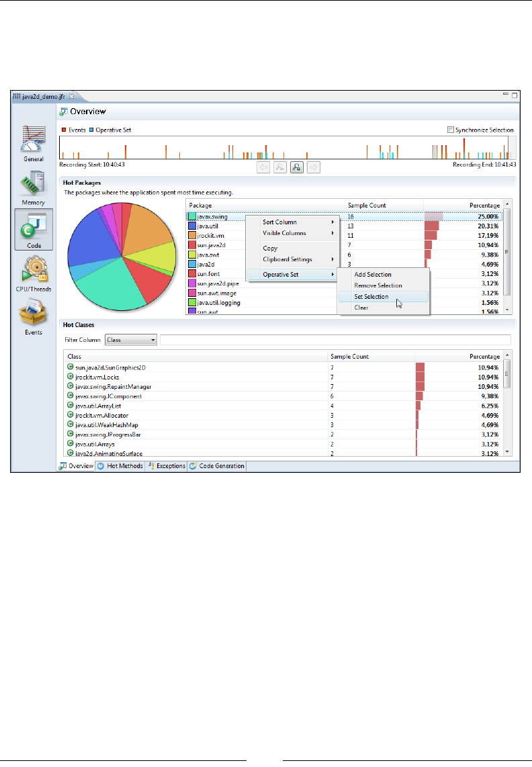Sort Hot Classes by Class column header
The height and width of the screenshot is (767, 532).
pyautogui.click(x=195, y=356)
